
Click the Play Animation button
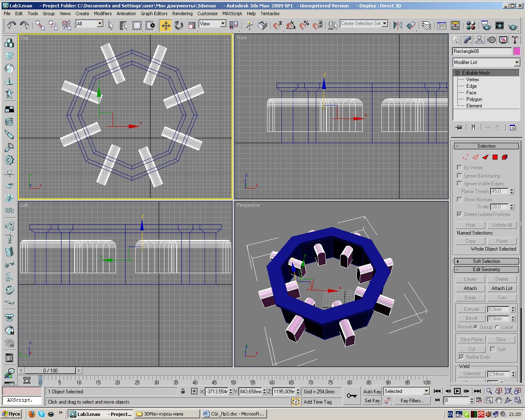click(x=457, y=391)
